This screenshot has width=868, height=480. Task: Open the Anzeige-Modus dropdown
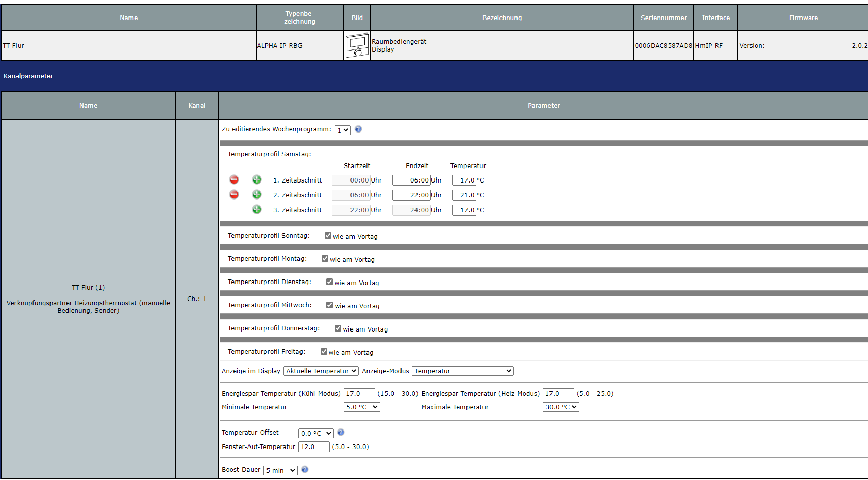463,371
